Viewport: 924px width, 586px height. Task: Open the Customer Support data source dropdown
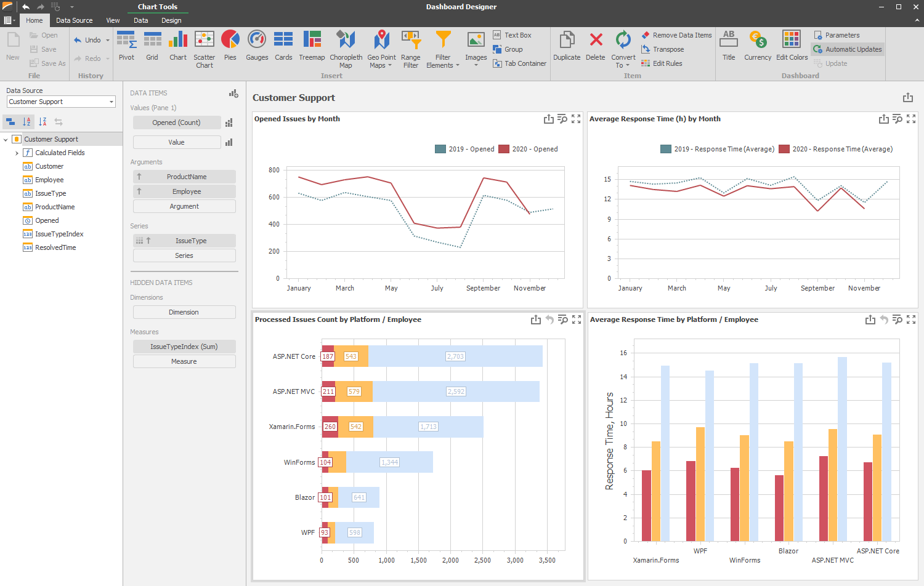pyautogui.click(x=111, y=102)
